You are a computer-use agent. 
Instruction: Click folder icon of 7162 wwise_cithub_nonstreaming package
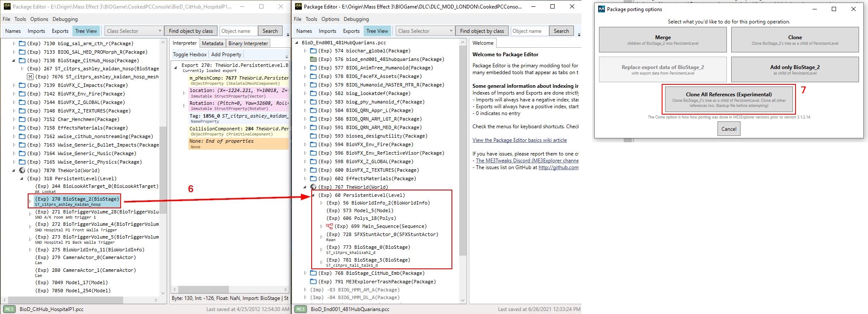22,136
